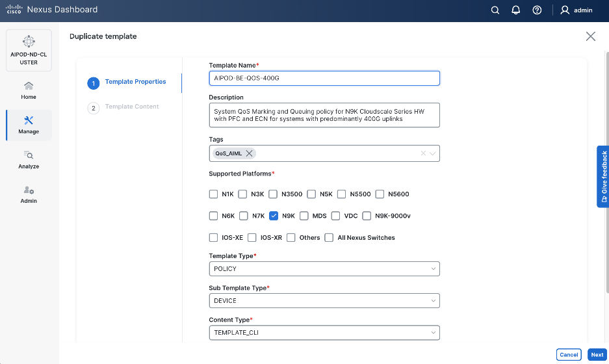Image resolution: width=609 pixels, height=364 pixels.
Task: Open the Analyze section in sidebar
Action: pos(29,160)
